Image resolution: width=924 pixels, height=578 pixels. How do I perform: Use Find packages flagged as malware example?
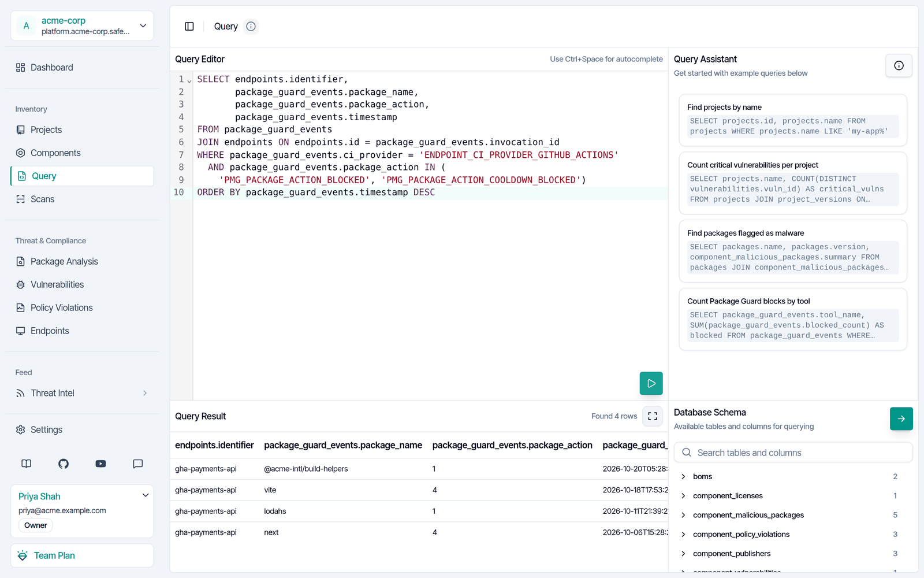tap(793, 251)
